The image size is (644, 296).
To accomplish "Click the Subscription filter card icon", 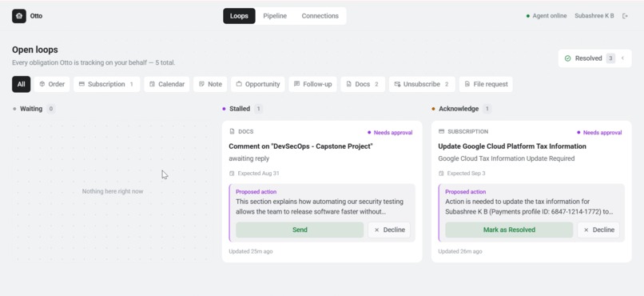I will point(81,84).
